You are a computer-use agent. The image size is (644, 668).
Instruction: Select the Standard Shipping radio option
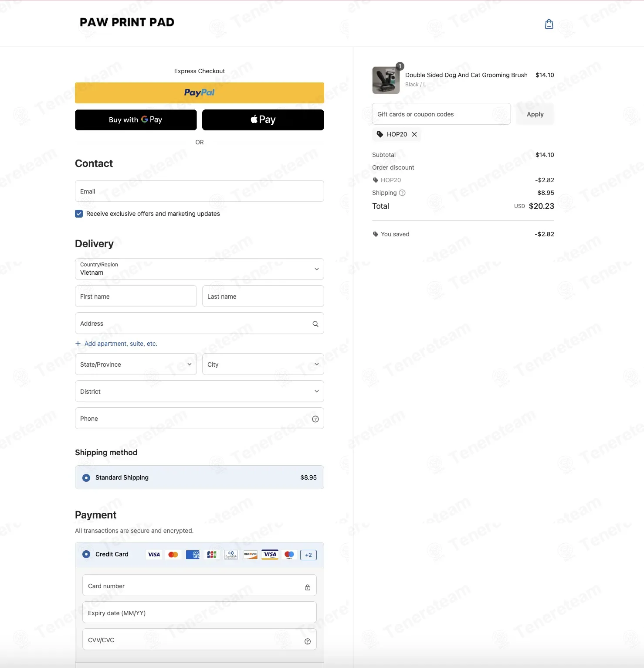tap(86, 478)
